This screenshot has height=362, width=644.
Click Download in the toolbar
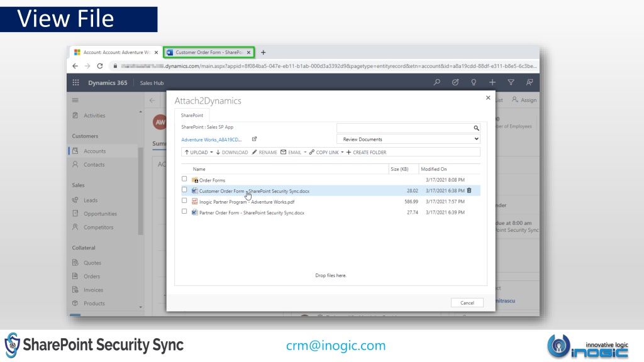coord(231,152)
